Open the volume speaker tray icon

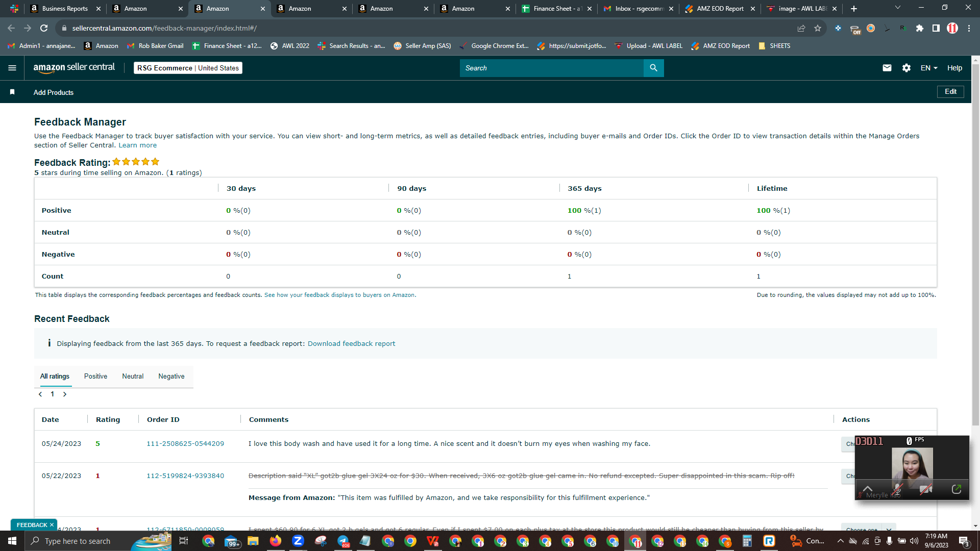[x=914, y=541]
